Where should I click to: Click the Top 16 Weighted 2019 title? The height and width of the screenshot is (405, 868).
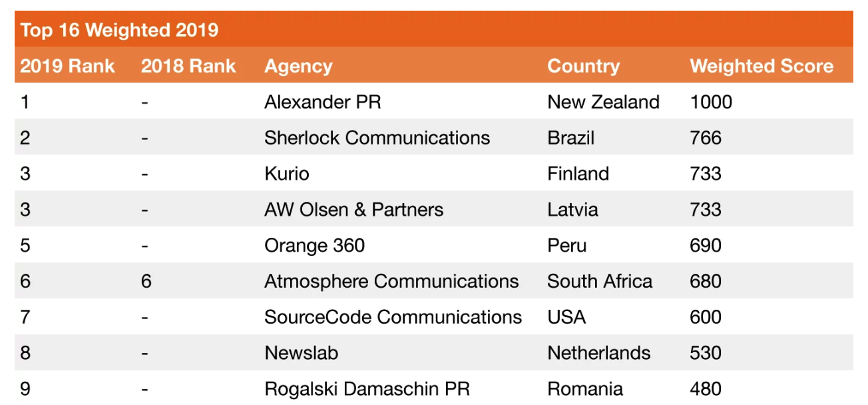[119, 30]
